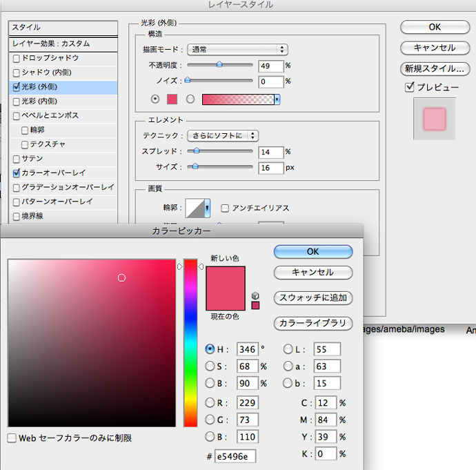Select the gradient radio button for glow
The height and width of the screenshot is (470, 476).
(190, 99)
